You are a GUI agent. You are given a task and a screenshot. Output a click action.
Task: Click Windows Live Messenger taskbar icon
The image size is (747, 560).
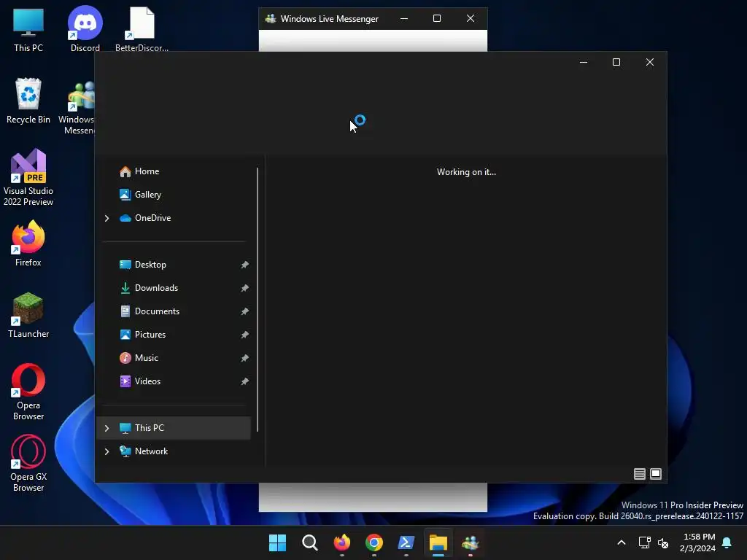pyautogui.click(x=471, y=542)
